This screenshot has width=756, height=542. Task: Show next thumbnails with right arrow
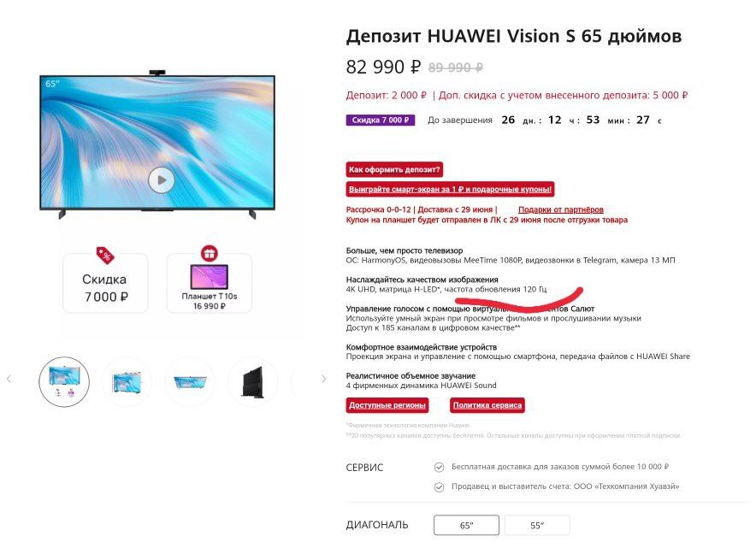point(323,380)
